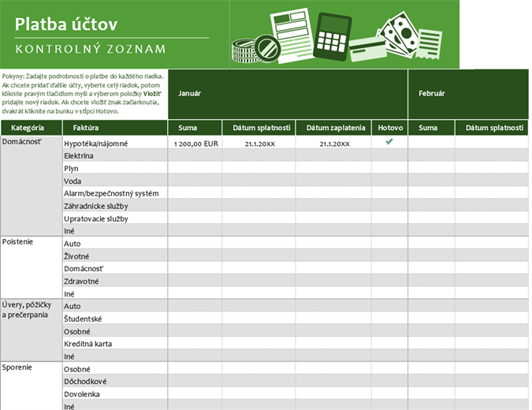
Task: Click the calculator illustration in header
Action: coord(332,36)
